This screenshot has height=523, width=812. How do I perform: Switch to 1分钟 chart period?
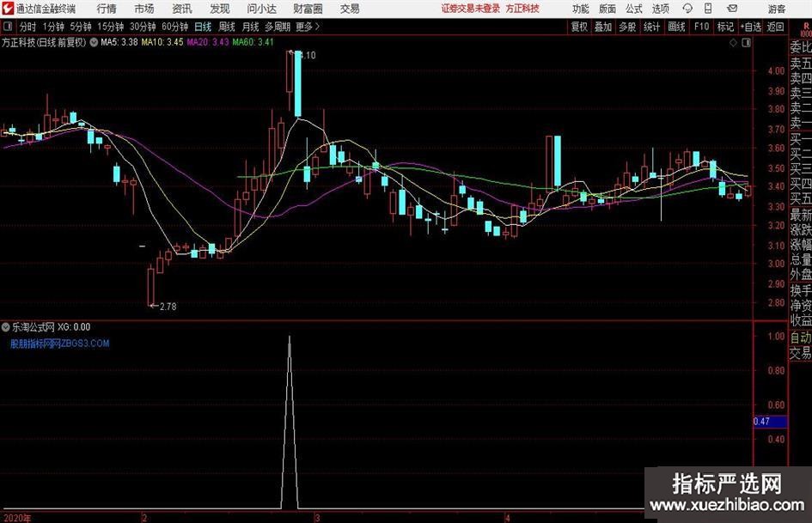53,27
